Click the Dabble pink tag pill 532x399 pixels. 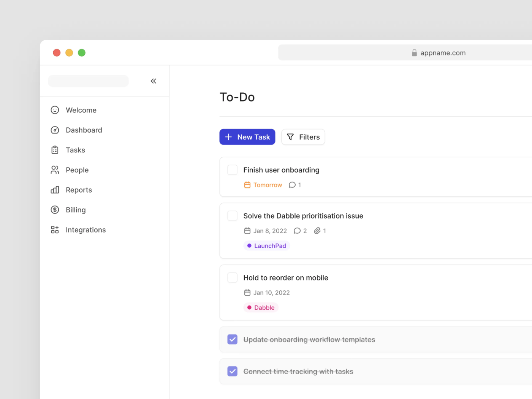point(261,307)
